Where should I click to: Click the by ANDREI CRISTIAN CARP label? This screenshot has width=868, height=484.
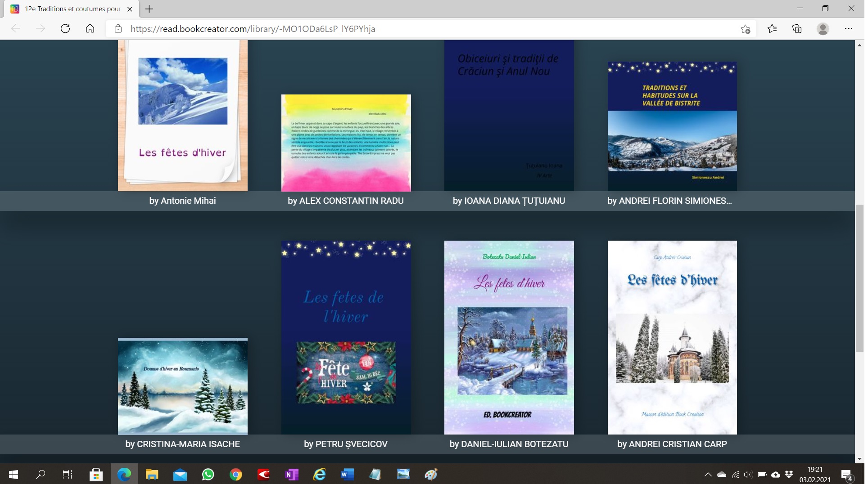(x=672, y=444)
